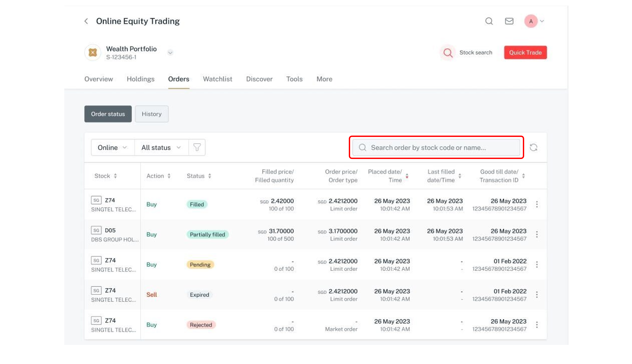Click SG market badge in Expired row
This screenshot has height=364, width=632.
coord(96,290)
